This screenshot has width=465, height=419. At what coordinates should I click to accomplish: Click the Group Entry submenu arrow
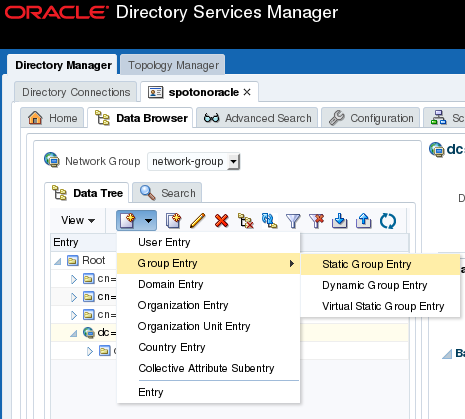pyautogui.click(x=292, y=263)
